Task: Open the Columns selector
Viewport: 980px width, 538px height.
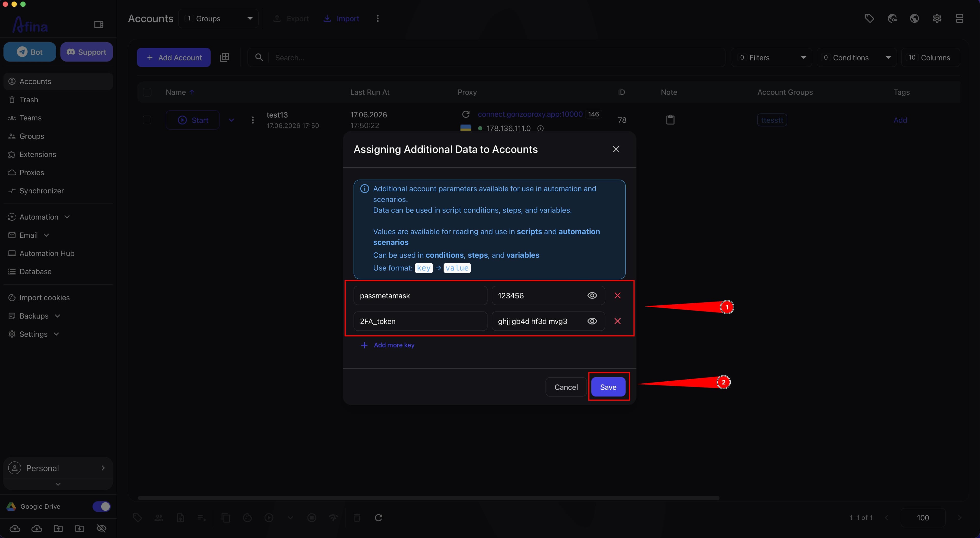Action: coord(930,57)
